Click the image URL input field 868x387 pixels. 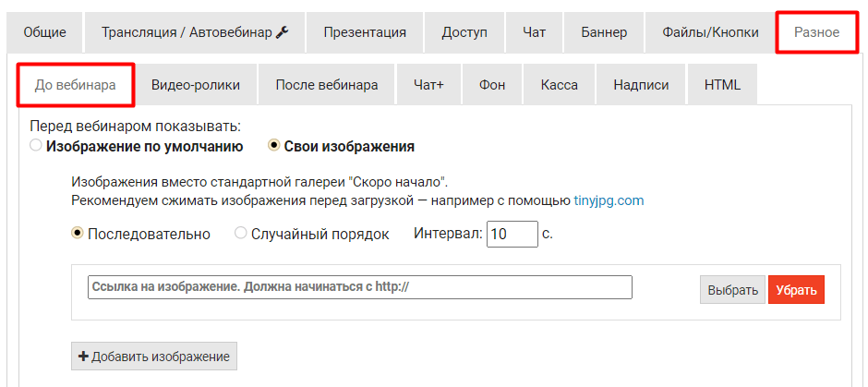(x=359, y=287)
